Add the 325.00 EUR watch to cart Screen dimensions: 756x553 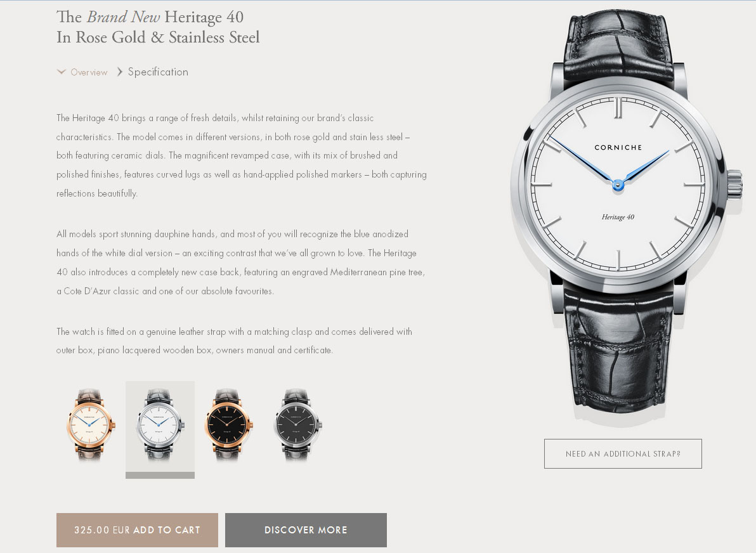[137, 530]
